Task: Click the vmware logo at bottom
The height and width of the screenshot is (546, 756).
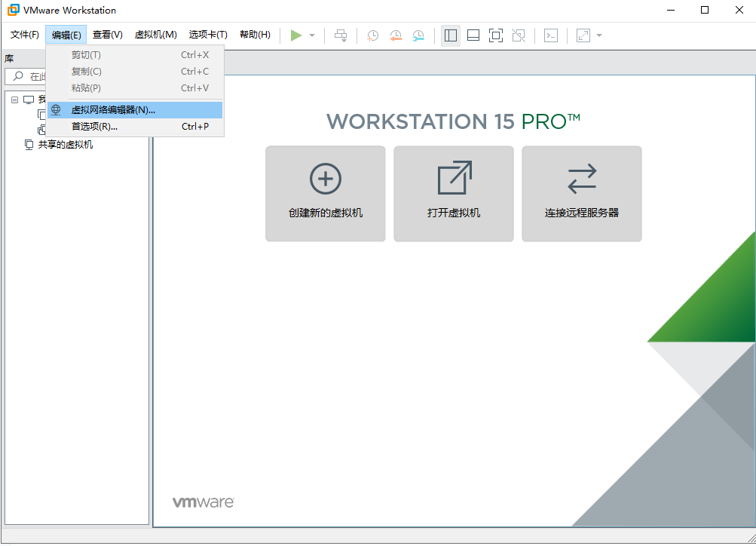Action: pyautogui.click(x=204, y=502)
